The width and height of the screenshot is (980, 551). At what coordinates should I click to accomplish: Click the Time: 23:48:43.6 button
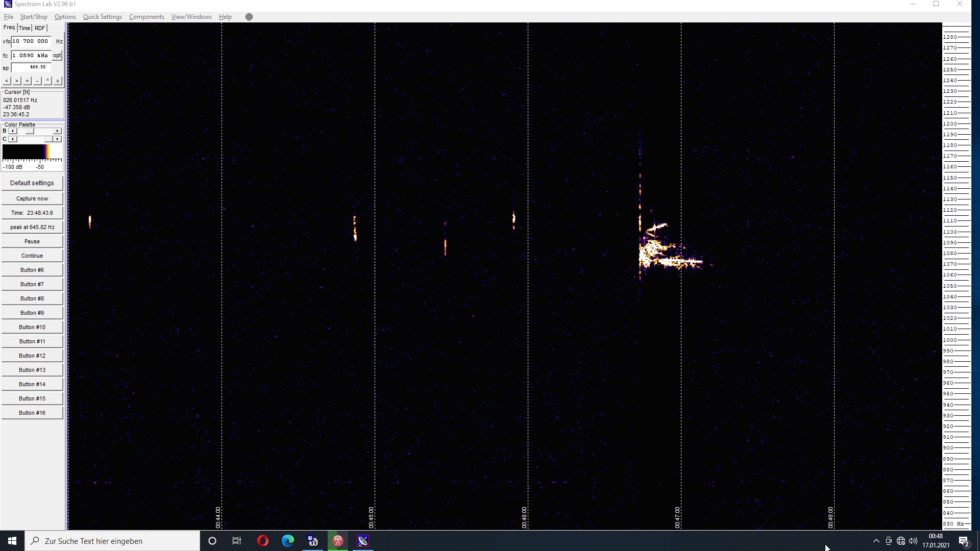32,213
